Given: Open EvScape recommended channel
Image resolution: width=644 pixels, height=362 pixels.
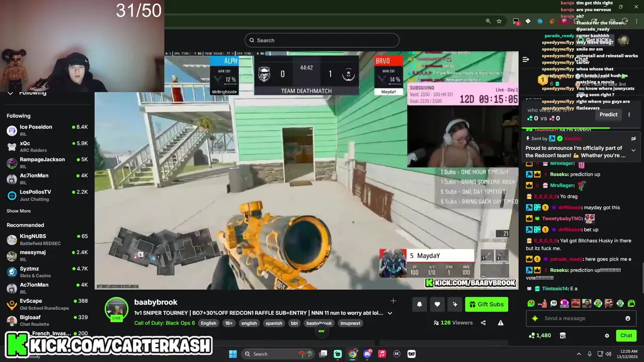Looking at the screenshot, I should [x=47, y=304].
